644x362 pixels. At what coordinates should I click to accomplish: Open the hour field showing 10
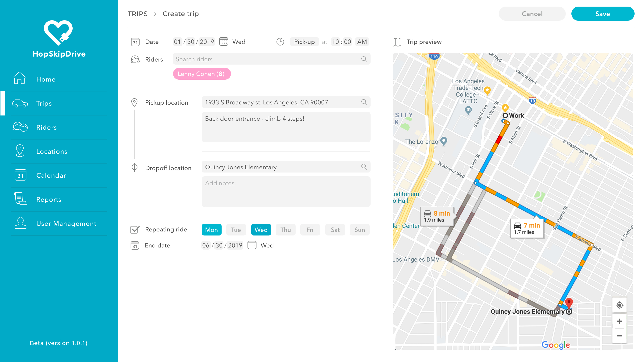(x=335, y=42)
